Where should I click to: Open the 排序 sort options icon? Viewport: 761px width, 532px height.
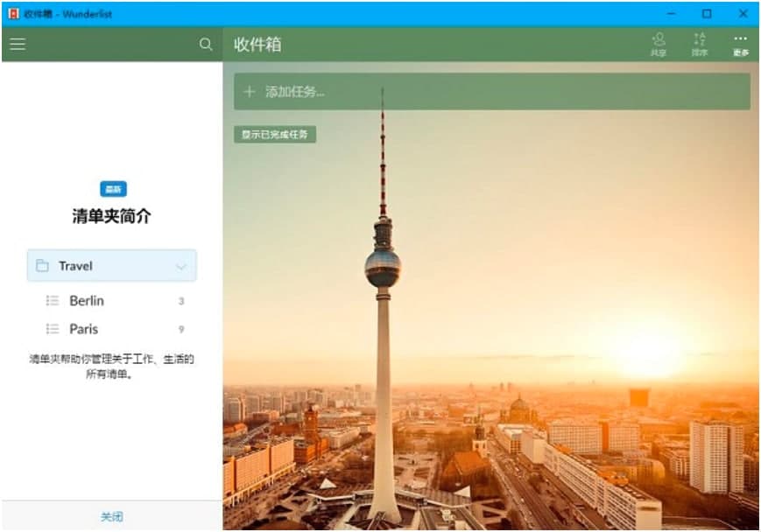click(698, 38)
